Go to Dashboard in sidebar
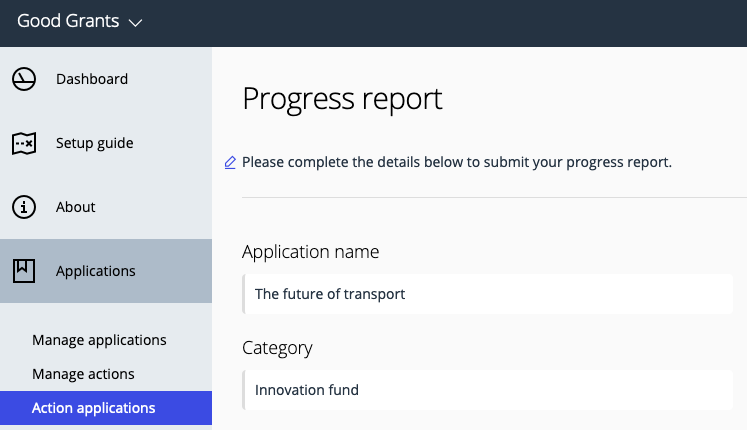Image resolution: width=747 pixels, height=430 pixels. click(106, 79)
